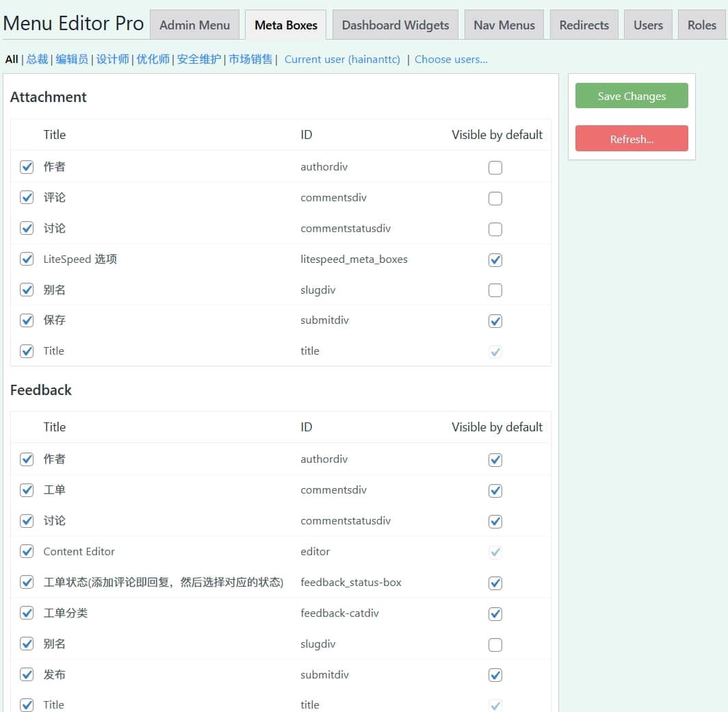Image resolution: width=728 pixels, height=712 pixels.
Task: Select the 编辑员 role filter
Action: point(72,60)
